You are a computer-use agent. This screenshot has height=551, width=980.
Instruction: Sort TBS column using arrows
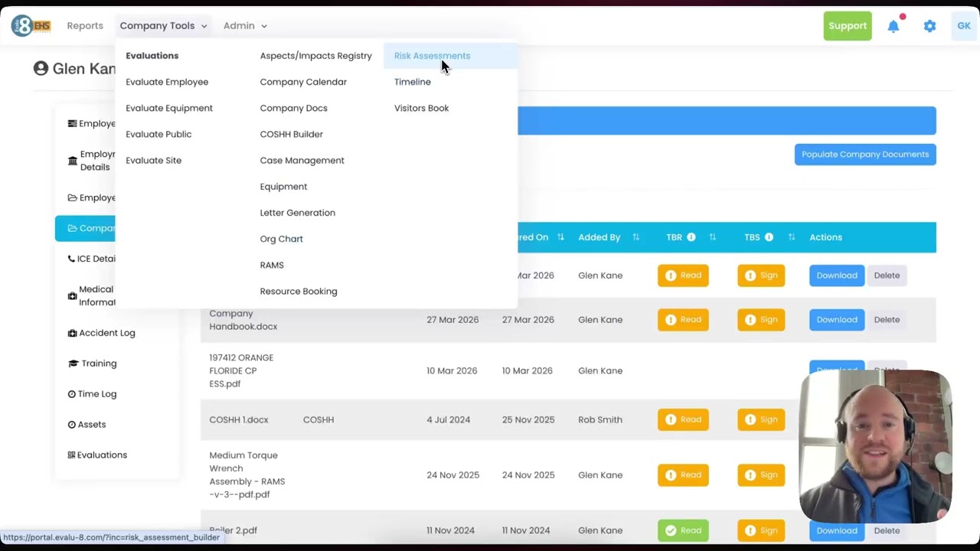(792, 237)
